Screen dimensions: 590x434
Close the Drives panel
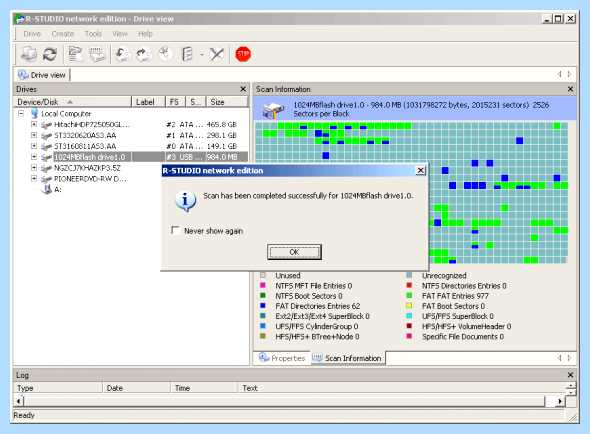pos(243,89)
